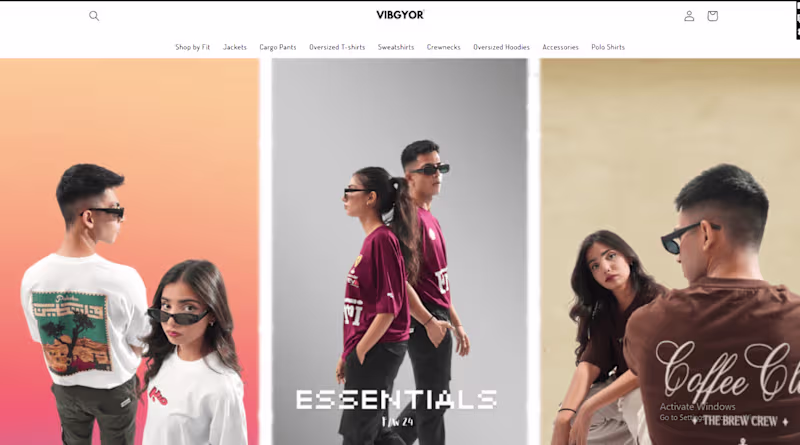800x445 pixels.
Task: Open the Shop by Fit menu
Action: 192,47
